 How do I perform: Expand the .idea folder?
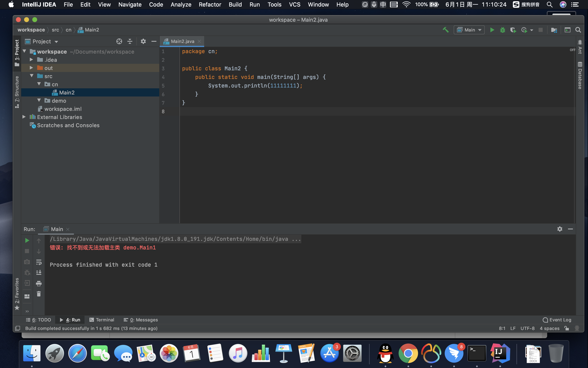(x=31, y=60)
